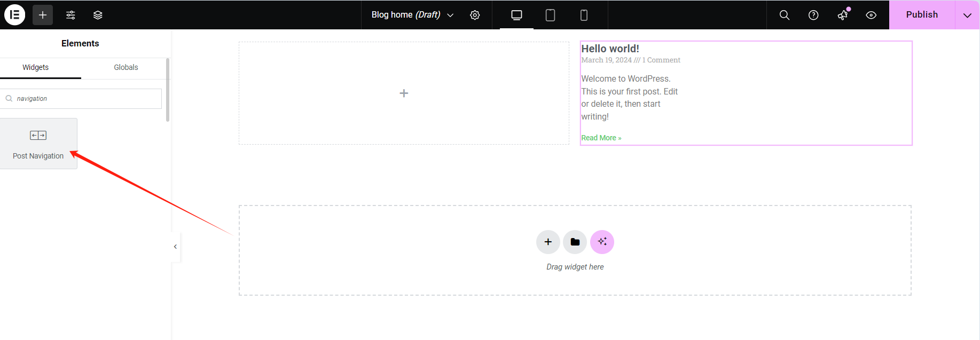
Task: Select the Widgets tab
Action: click(35, 67)
